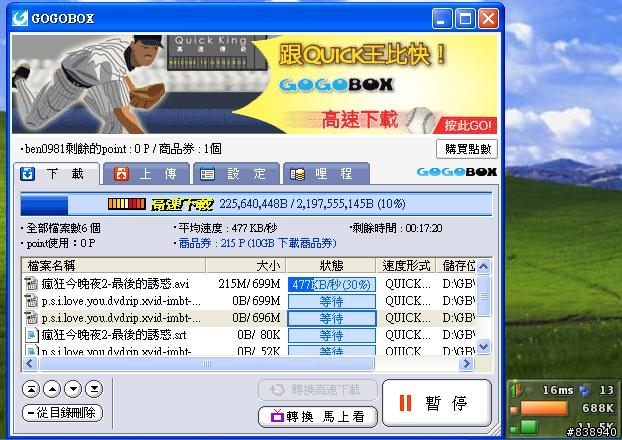Viewport: 622px width, 440px height.
Task: Sort by 狀態 status column header
Action: pyautogui.click(x=331, y=265)
